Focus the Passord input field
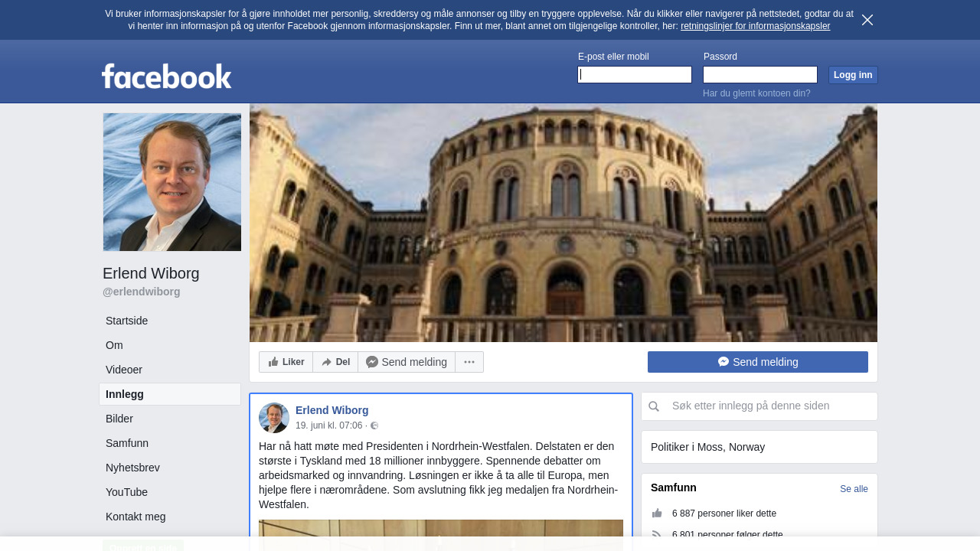 pyautogui.click(x=760, y=74)
